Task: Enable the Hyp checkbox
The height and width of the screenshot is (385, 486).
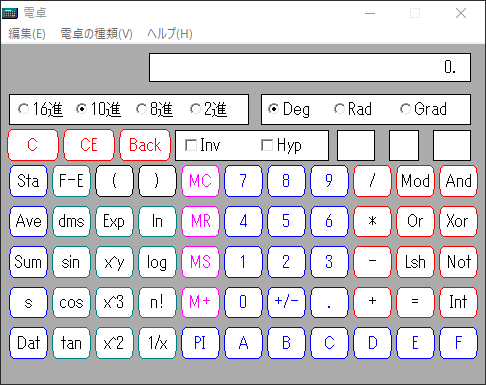Action: pos(281,145)
